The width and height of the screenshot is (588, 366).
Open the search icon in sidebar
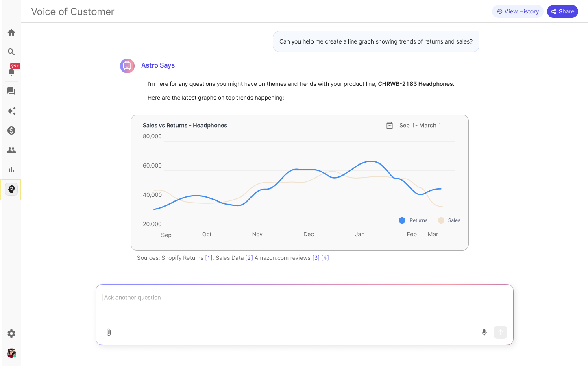[11, 52]
